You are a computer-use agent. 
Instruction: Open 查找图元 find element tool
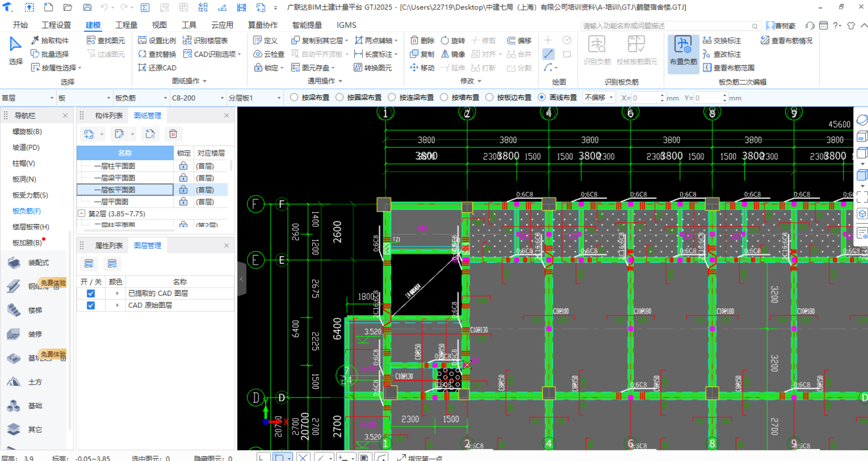[x=106, y=40]
